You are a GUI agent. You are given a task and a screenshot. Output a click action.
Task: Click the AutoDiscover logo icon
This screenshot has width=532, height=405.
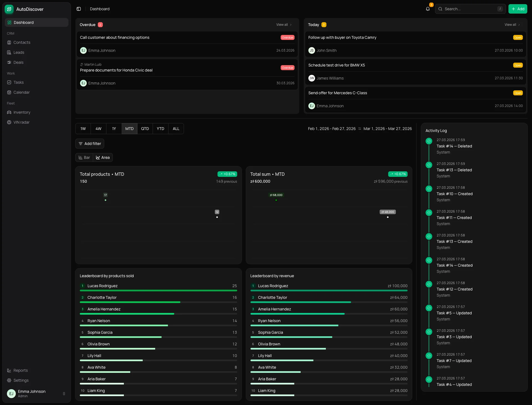[x=9, y=9]
